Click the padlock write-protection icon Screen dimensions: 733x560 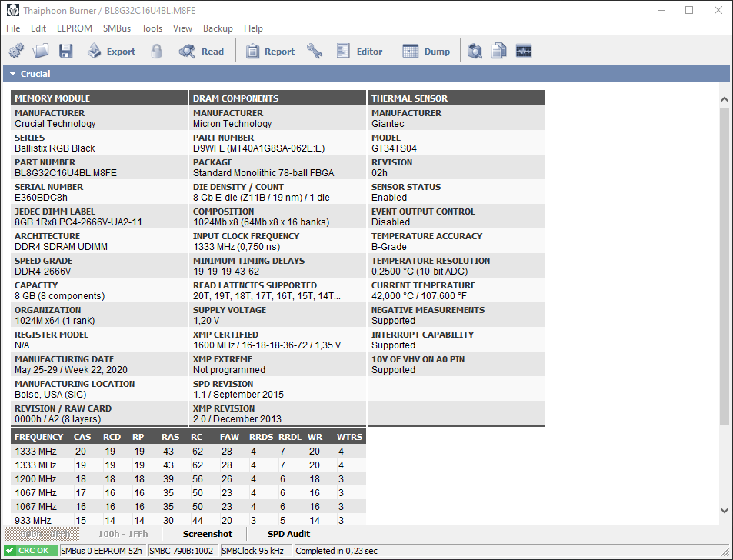(x=157, y=51)
